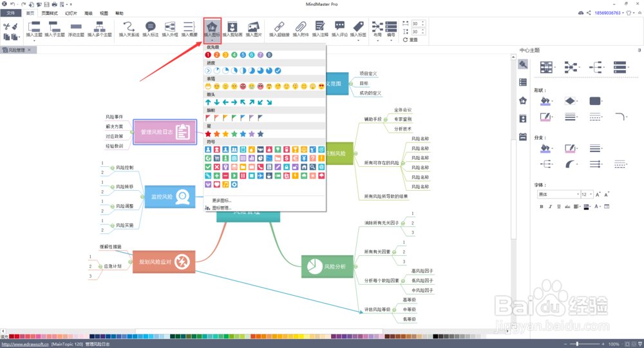Screen dimensions: 644x348
Task: Insert a tag label (插入标签)
Action: (358, 30)
